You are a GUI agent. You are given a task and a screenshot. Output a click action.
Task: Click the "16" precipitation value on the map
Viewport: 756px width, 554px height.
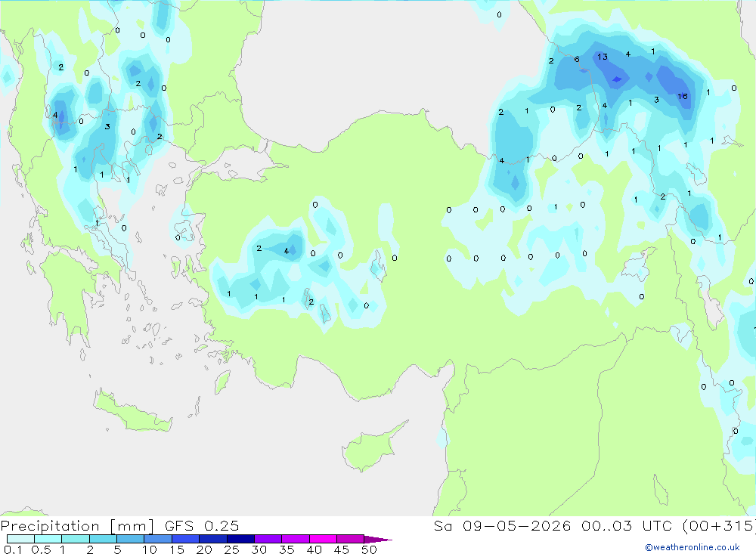click(x=682, y=97)
